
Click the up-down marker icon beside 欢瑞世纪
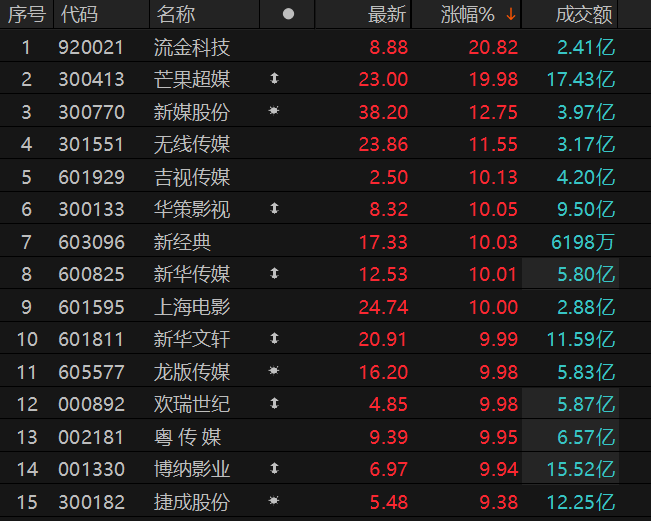coord(274,403)
